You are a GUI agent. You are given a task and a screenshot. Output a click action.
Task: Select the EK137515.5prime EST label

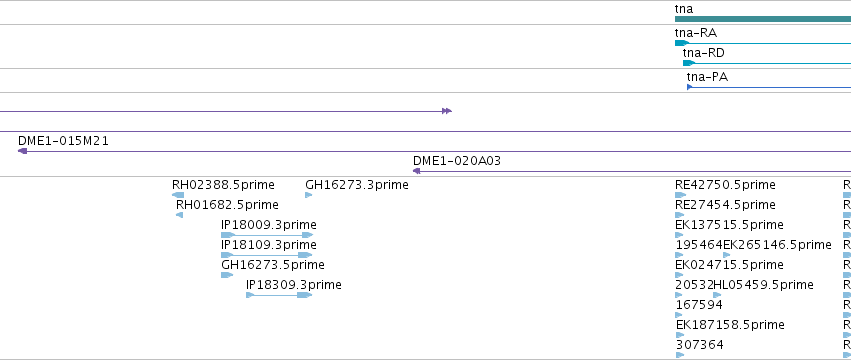point(729,224)
